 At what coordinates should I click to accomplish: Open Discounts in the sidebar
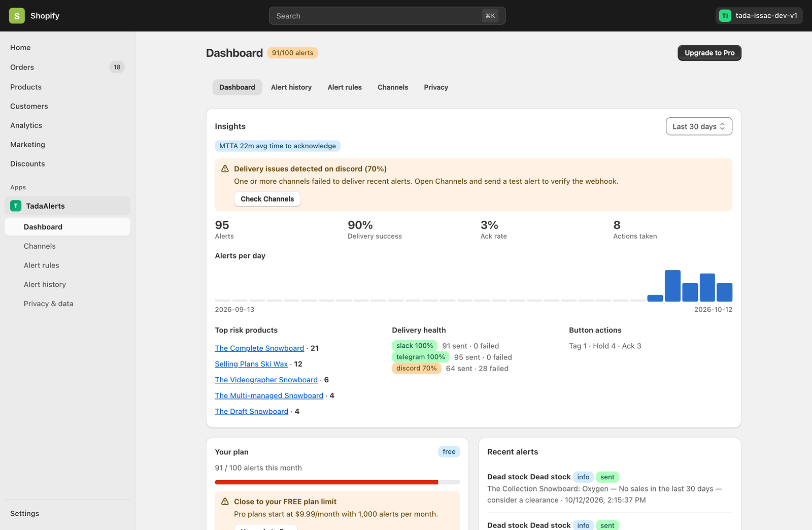pyautogui.click(x=67, y=163)
